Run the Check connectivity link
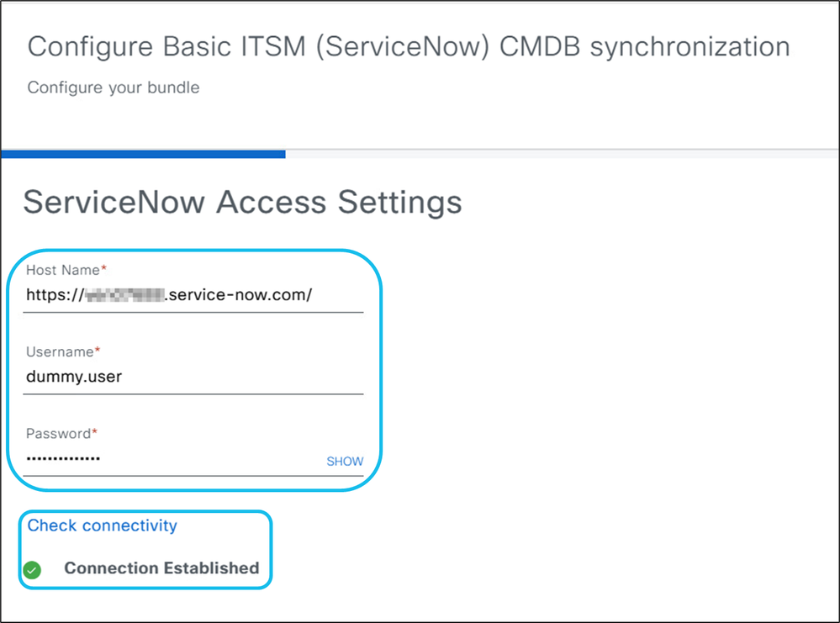Screen dimensions: 840x623 pos(103,525)
